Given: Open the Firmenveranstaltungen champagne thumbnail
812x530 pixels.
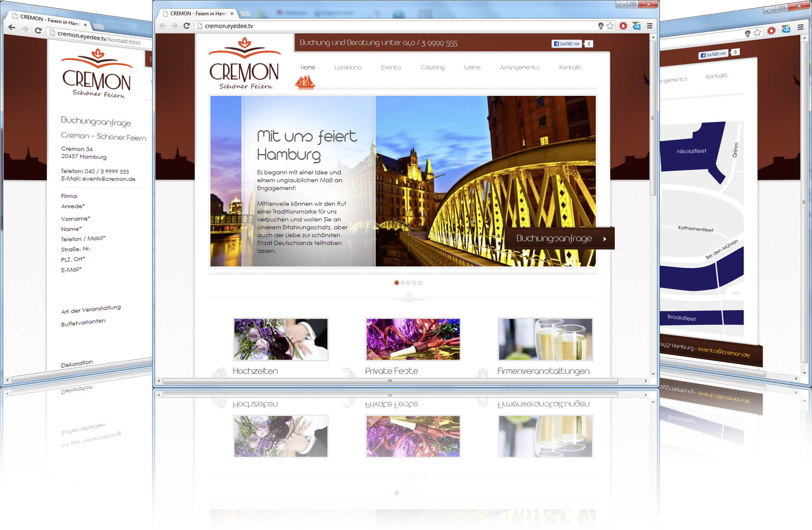Looking at the screenshot, I should pos(545,339).
